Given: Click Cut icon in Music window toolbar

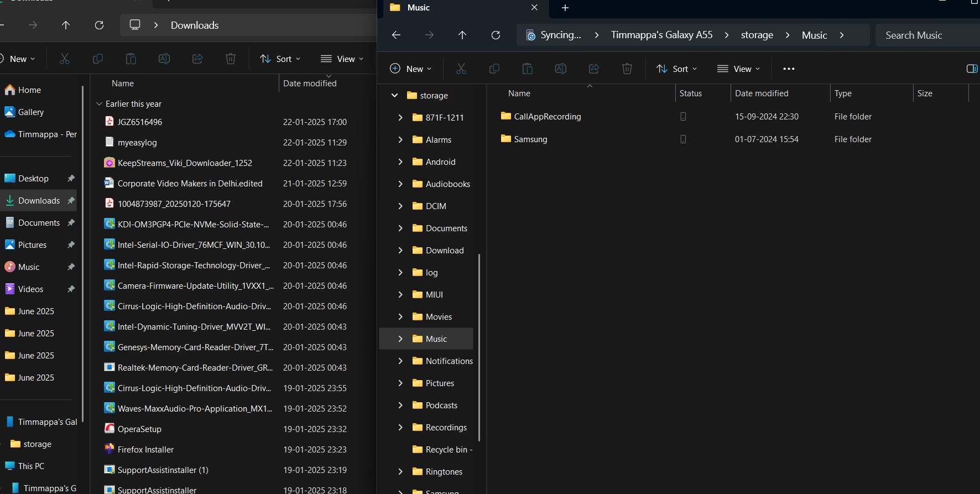Looking at the screenshot, I should 461,69.
